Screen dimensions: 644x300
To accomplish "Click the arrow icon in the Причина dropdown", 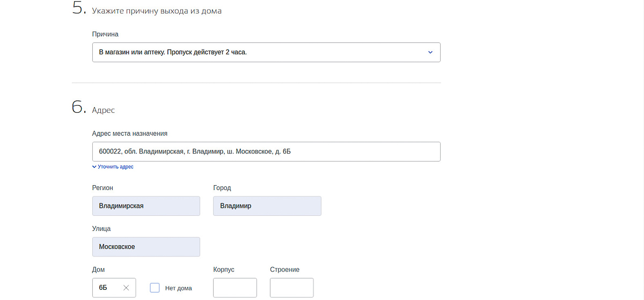I will [430, 53].
